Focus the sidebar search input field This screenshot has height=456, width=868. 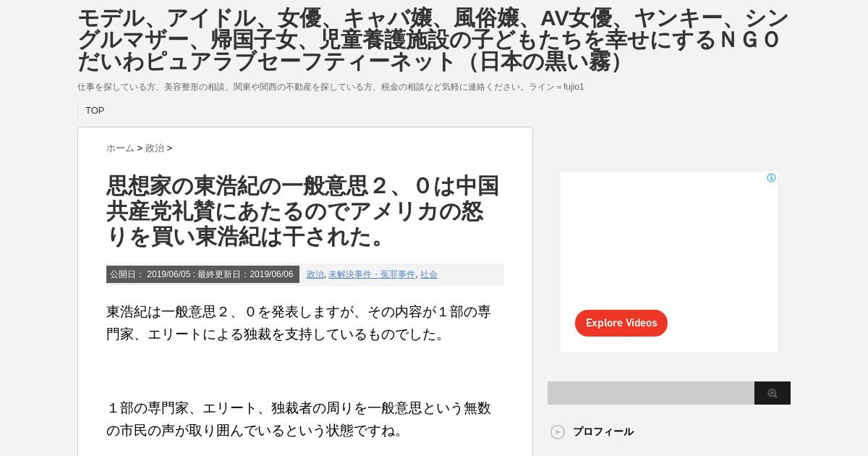pos(651,393)
